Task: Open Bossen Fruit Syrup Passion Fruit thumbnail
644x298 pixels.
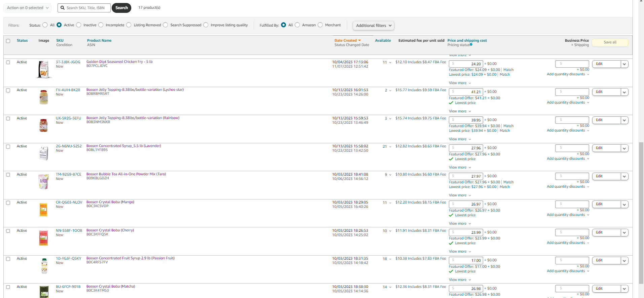Action: click(x=44, y=266)
